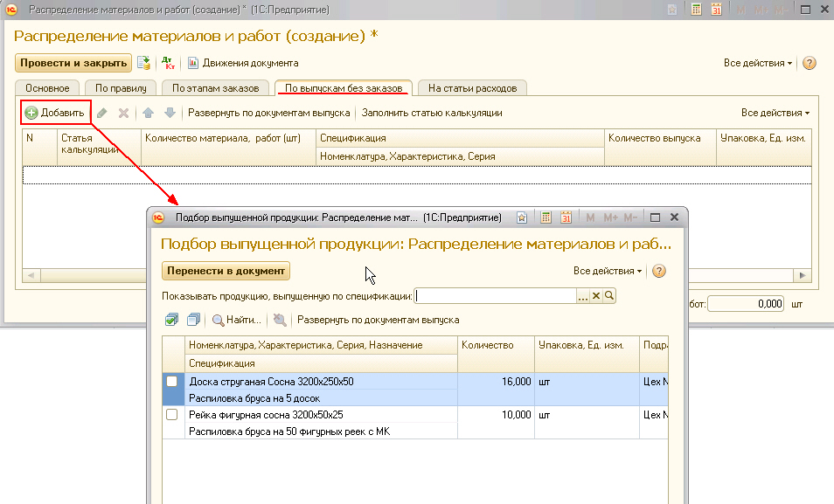Click the calculator icon in dialog title bar
Viewport: 834px width, 504px height.
click(x=546, y=217)
